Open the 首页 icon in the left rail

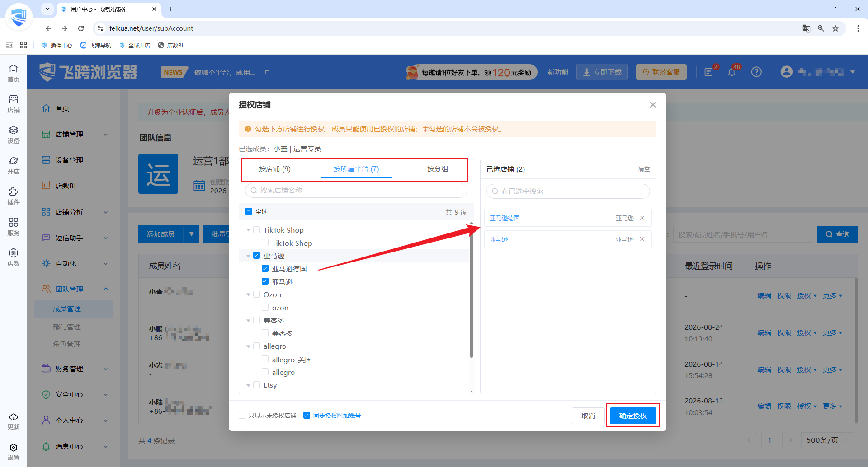14,73
